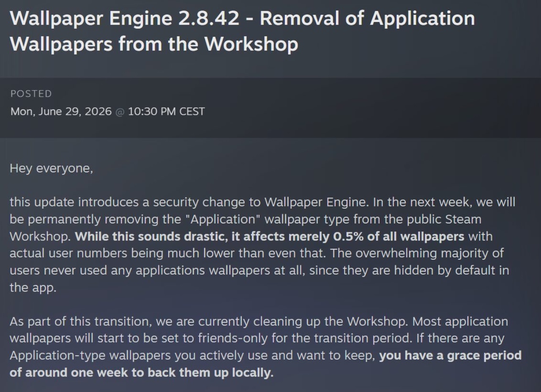Click the "Hey everyone," greeting line
541x392 pixels.
coord(51,169)
